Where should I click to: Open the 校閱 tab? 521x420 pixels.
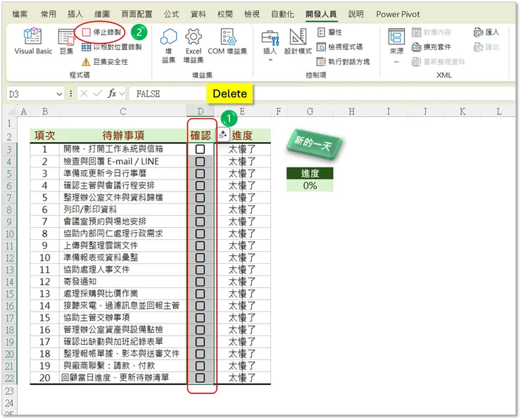pyautogui.click(x=225, y=14)
